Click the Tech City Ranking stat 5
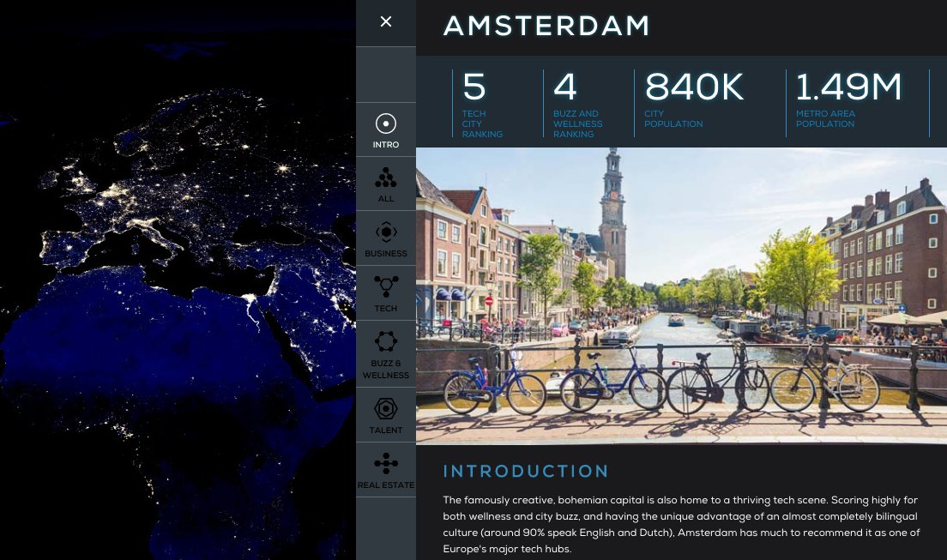 point(474,88)
